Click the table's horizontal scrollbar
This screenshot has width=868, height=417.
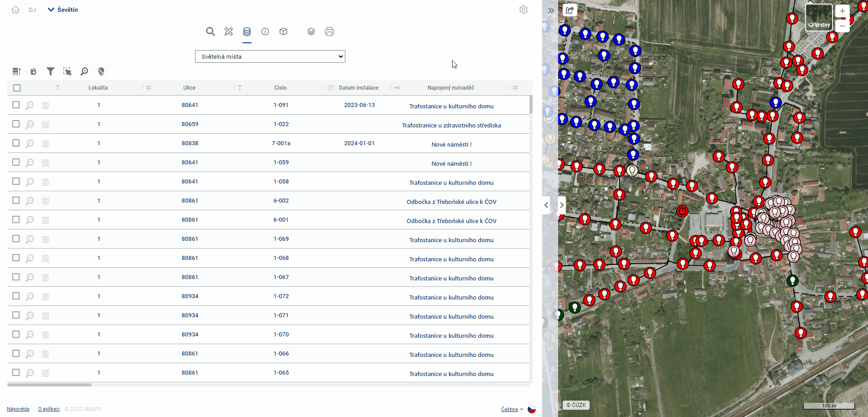(x=49, y=385)
